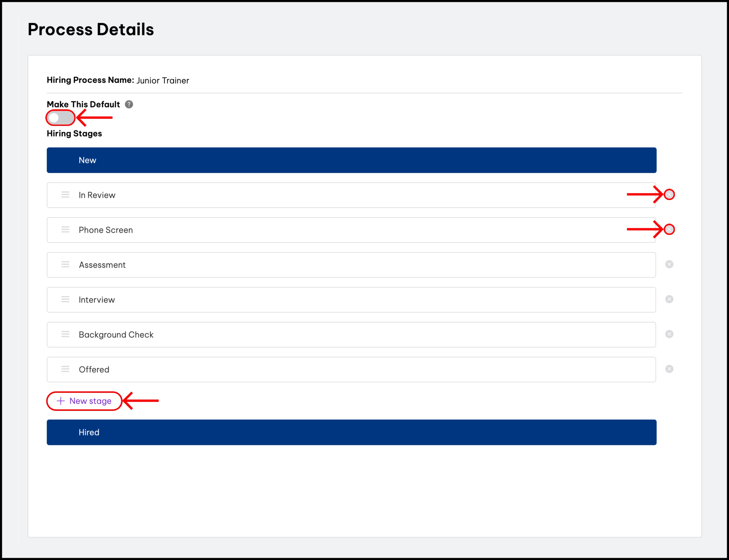The width and height of the screenshot is (729, 560).
Task: Remove the Phone Screen stage
Action: click(x=669, y=229)
